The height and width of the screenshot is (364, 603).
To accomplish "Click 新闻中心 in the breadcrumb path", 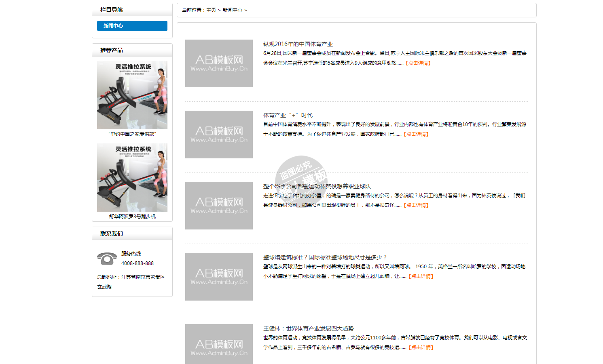I will tap(232, 10).
